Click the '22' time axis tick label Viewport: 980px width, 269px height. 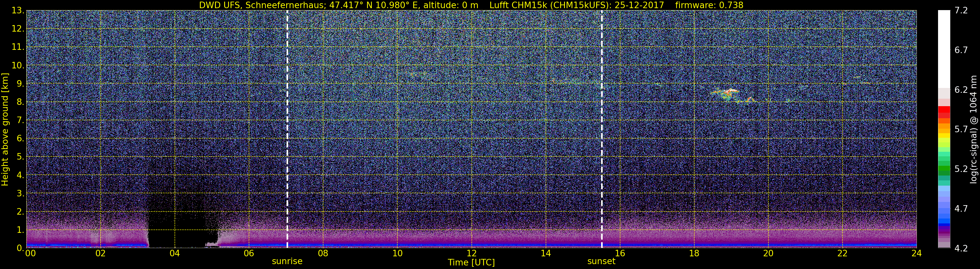click(x=842, y=254)
